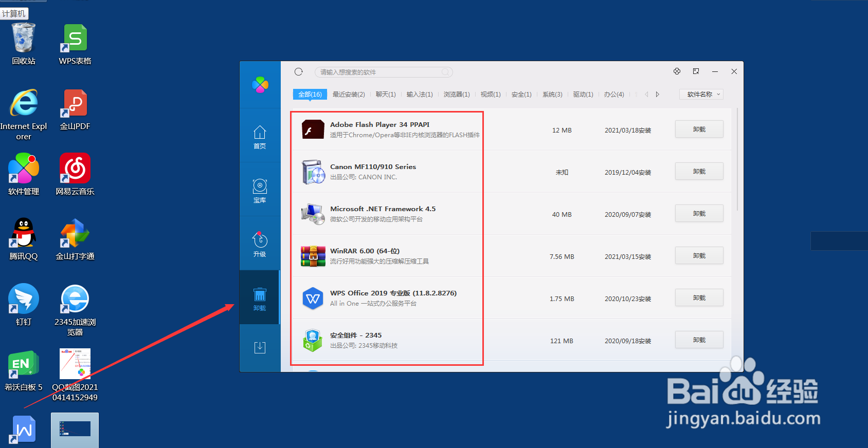Switch to 最近安装(2) tab
The width and height of the screenshot is (868, 448).
349,95
